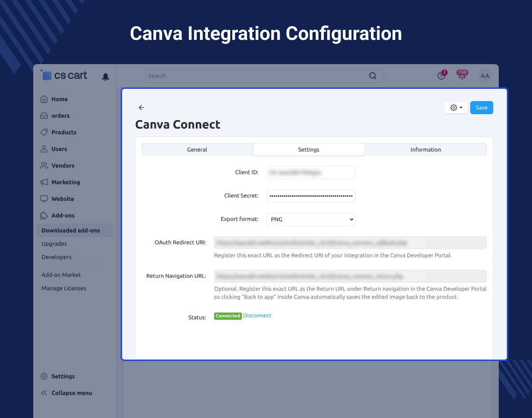This screenshot has width=532, height=418.
Task: Select the Settings tab
Action: point(309,150)
